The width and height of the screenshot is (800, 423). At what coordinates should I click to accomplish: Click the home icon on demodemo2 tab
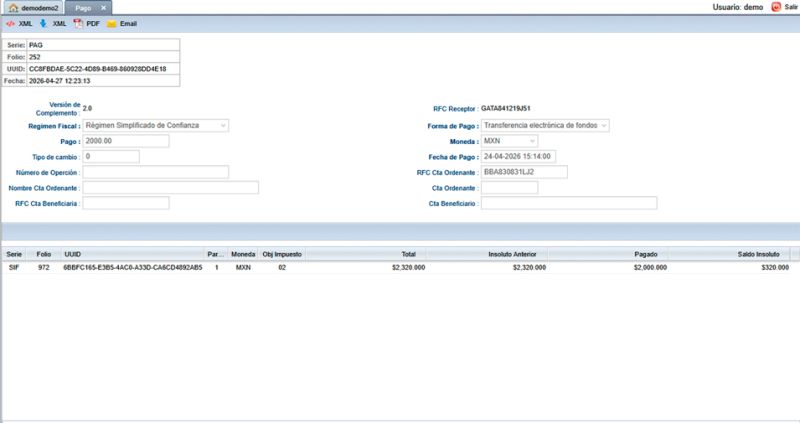pyautogui.click(x=13, y=7)
